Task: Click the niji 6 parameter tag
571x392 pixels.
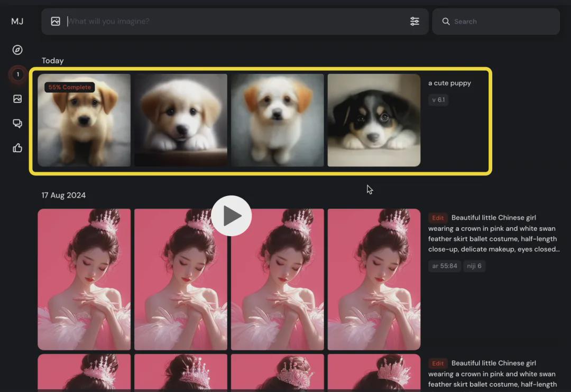Action: point(474,266)
